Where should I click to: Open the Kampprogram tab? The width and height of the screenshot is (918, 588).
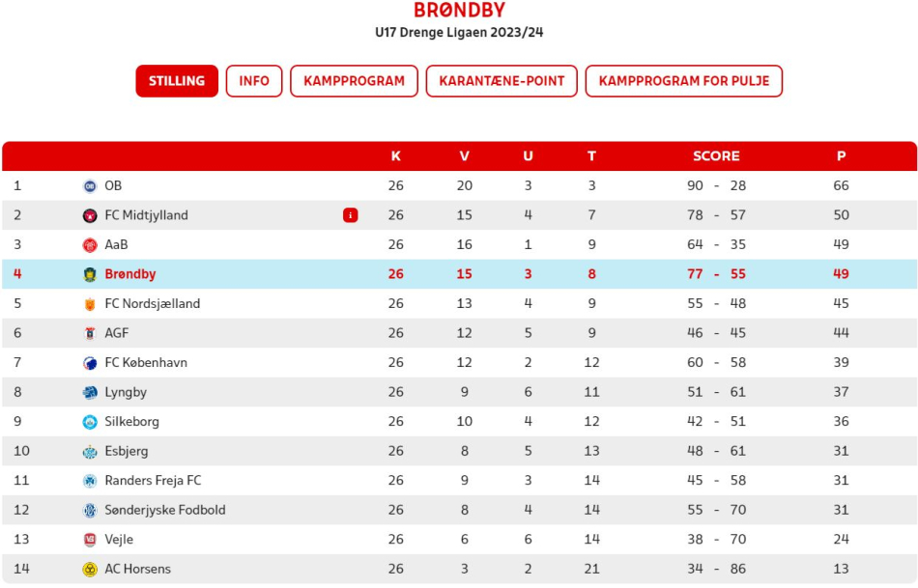(x=354, y=81)
